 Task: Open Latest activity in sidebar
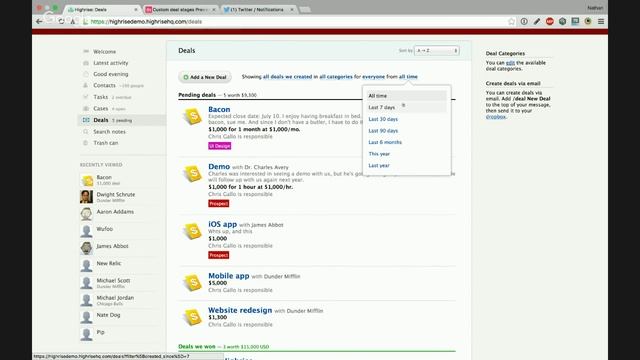111,63
